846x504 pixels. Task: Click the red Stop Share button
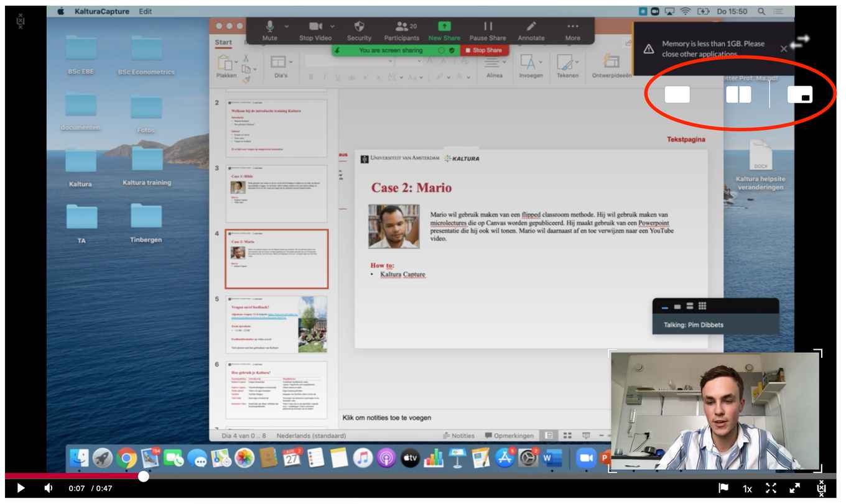pos(485,50)
